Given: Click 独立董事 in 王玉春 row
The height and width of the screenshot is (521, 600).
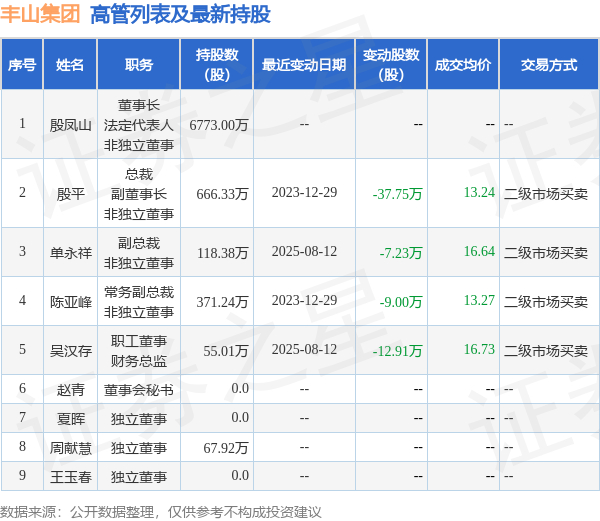Looking at the screenshot, I should point(139,477).
